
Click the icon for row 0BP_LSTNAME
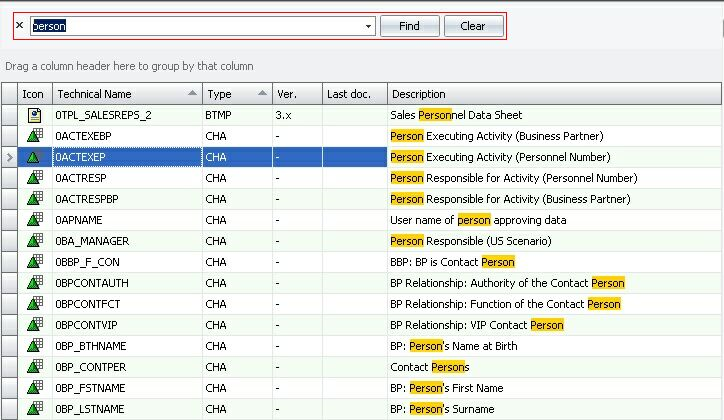[35, 409]
